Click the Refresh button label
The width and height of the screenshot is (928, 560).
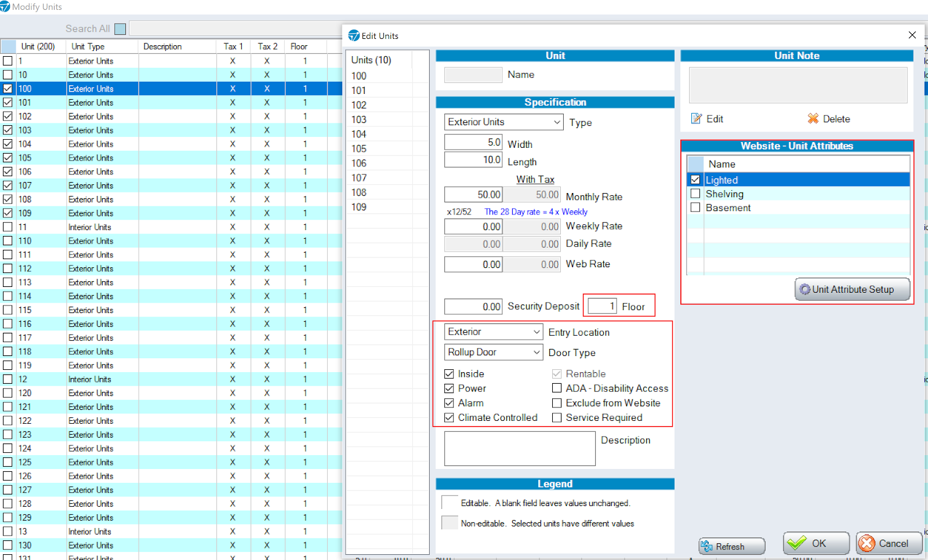[x=730, y=547]
